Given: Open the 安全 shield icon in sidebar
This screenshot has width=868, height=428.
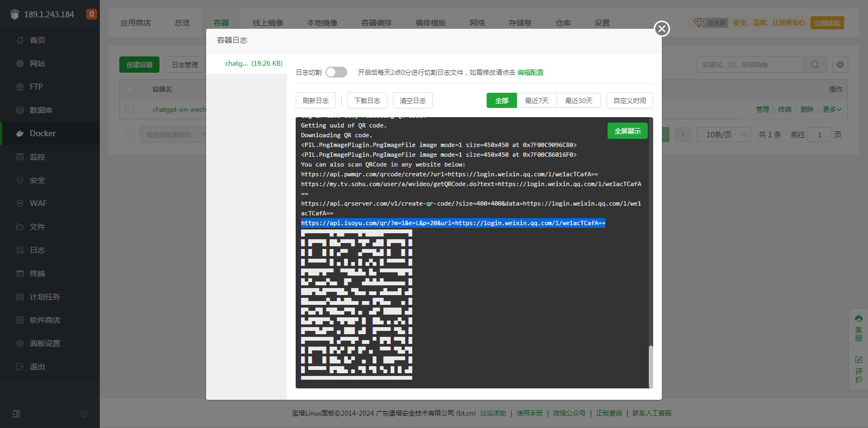Looking at the screenshot, I should 20,180.
